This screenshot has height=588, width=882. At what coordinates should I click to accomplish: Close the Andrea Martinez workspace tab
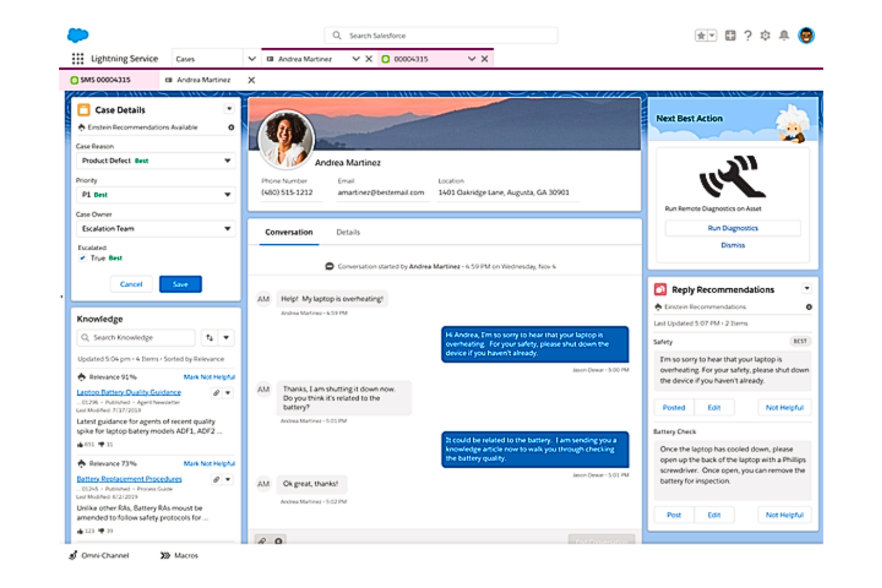point(369,59)
